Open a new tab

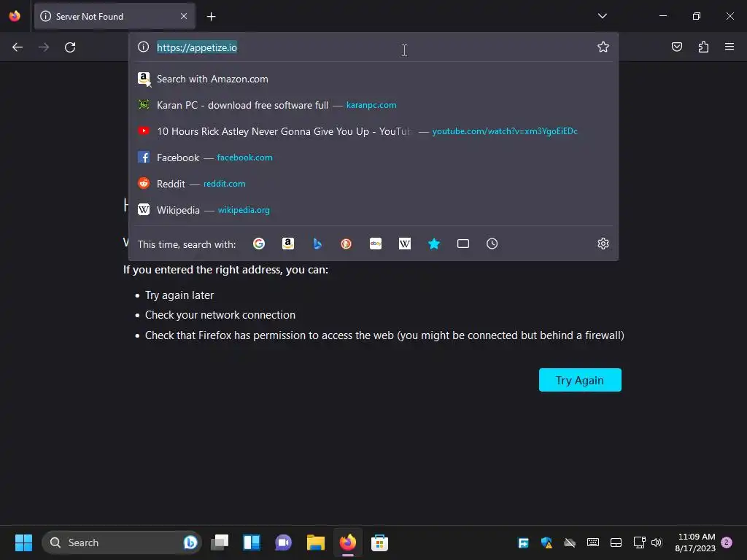[212, 17]
